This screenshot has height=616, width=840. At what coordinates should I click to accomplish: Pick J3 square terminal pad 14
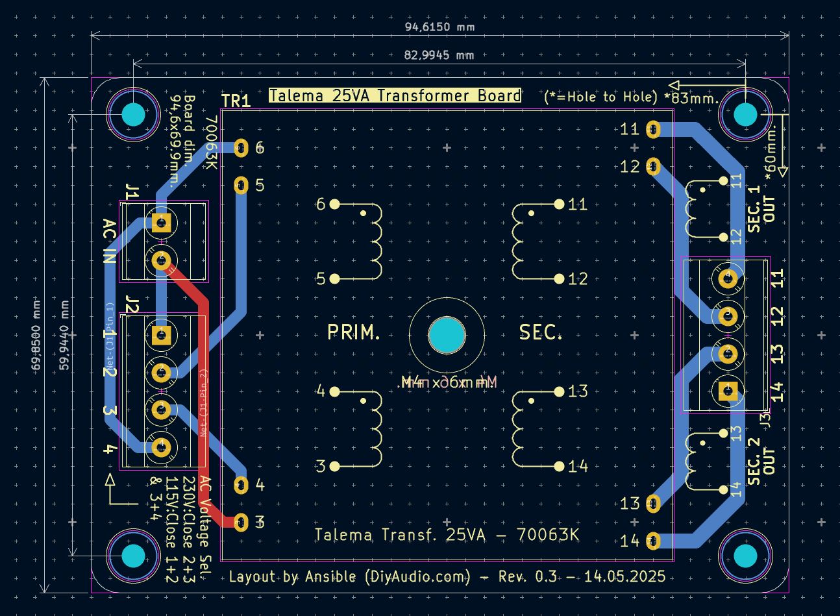[728, 391]
